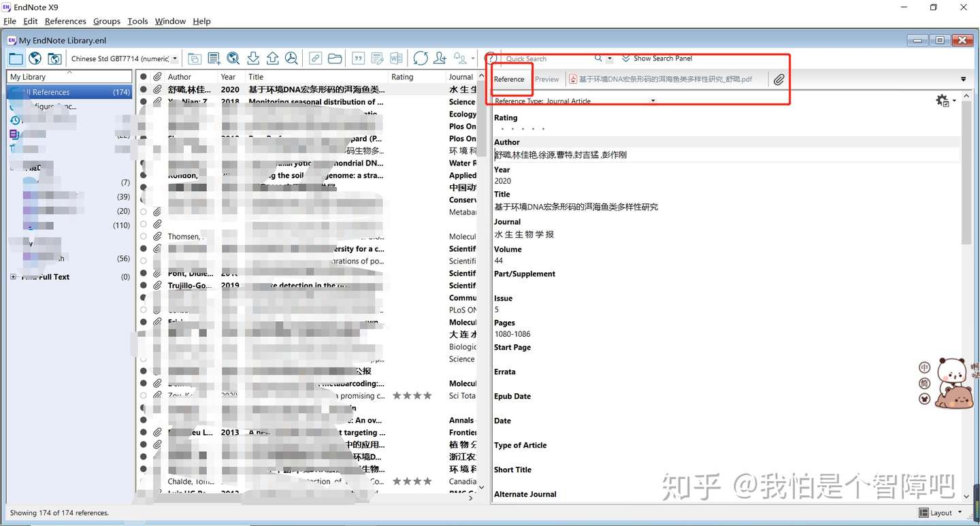Click paperclip attachment column header

(x=157, y=77)
